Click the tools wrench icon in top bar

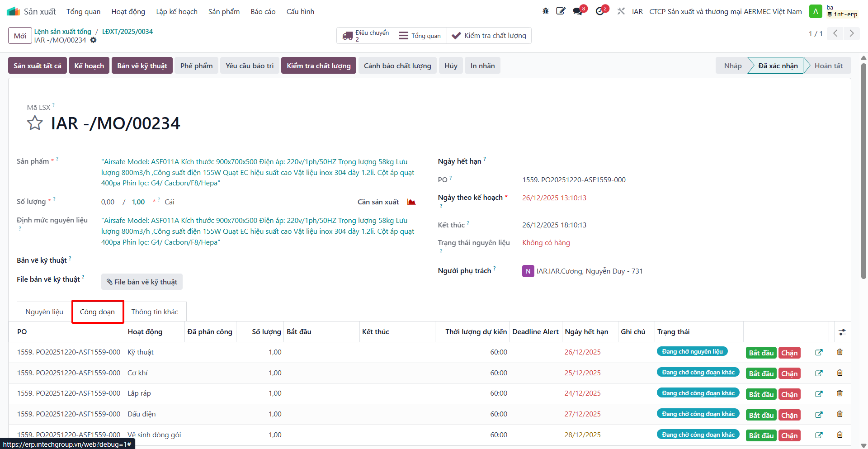621,11
